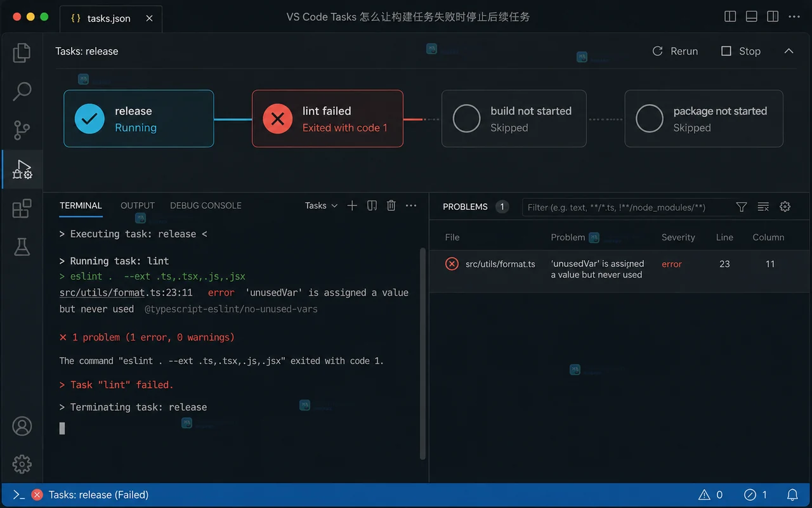Screen dimensions: 812x508
Task: Add a new terminal with plus icon
Action: (352, 205)
